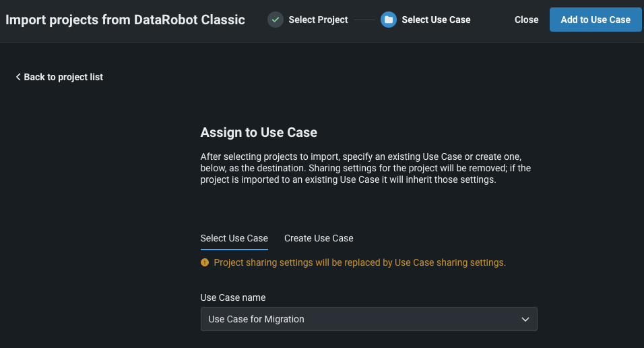Image resolution: width=644 pixels, height=348 pixels.
Task: Open the Create Use Case tab
Action: tap(319, 238)
